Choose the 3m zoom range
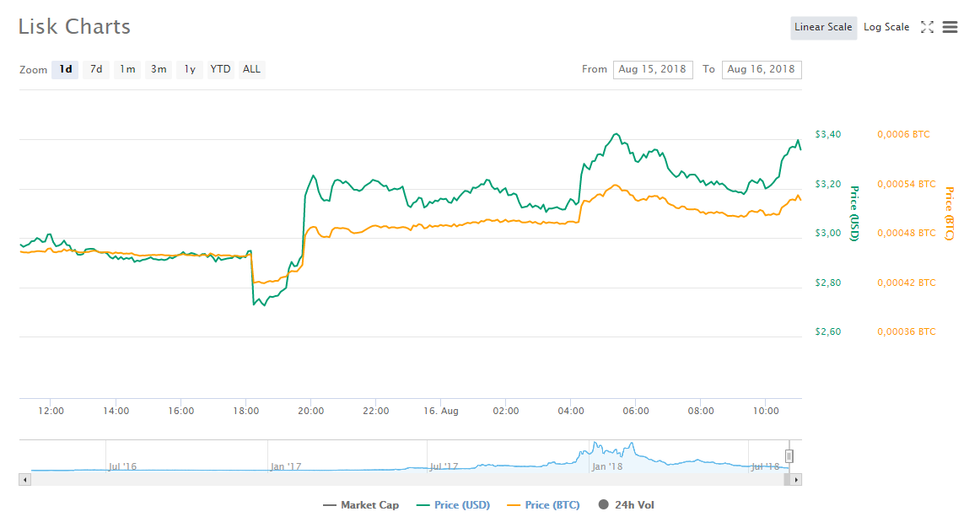The image size is (980, 517). point(159,69)
